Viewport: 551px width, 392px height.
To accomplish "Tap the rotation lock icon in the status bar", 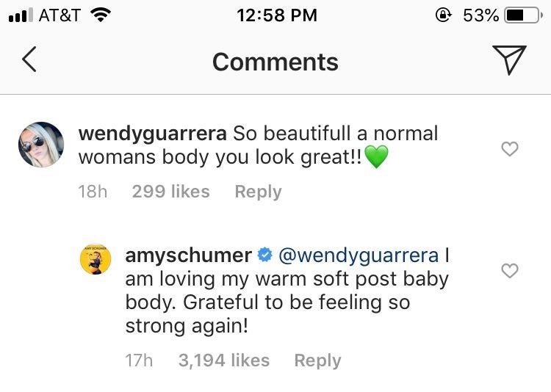I will click(x=443, y=15).
